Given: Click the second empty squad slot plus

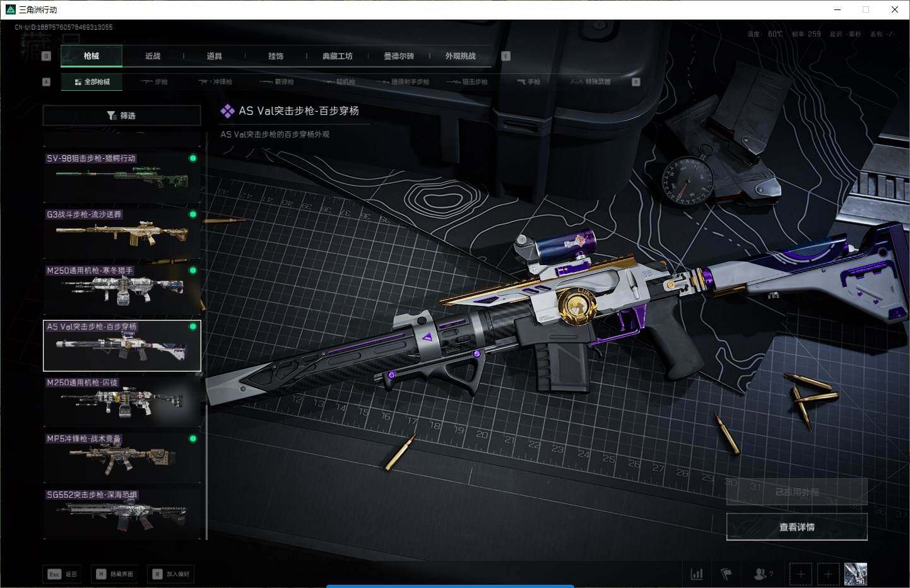Looking at the screenshot, I should point(829,574).
